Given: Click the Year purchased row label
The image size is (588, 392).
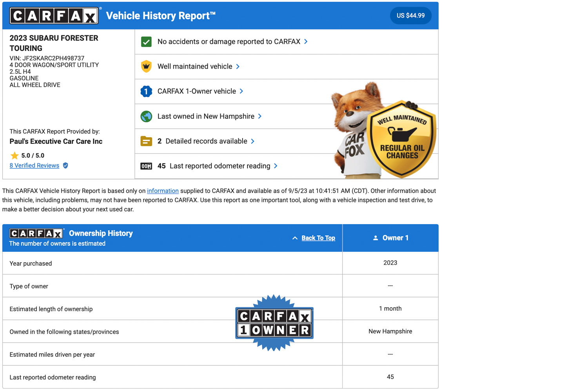Looking at the screenshot, I should tap(31, 263).
